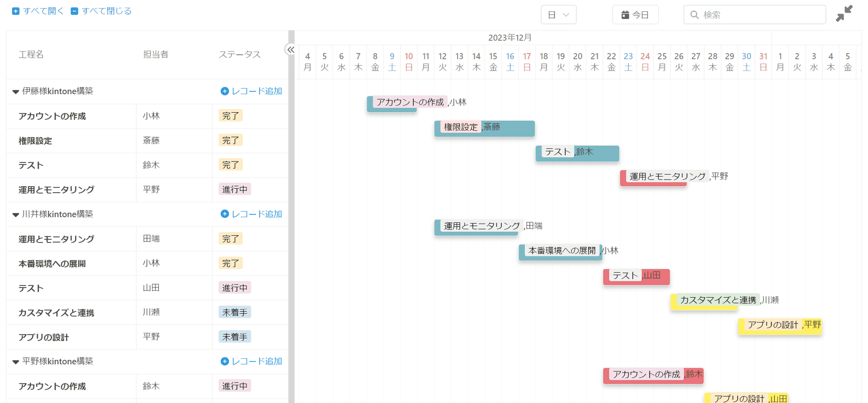Screen dimensions: 868x403
Task: Click the アカウントの作成 小林 Gantt bar
Action: click(x=392, y=104)
